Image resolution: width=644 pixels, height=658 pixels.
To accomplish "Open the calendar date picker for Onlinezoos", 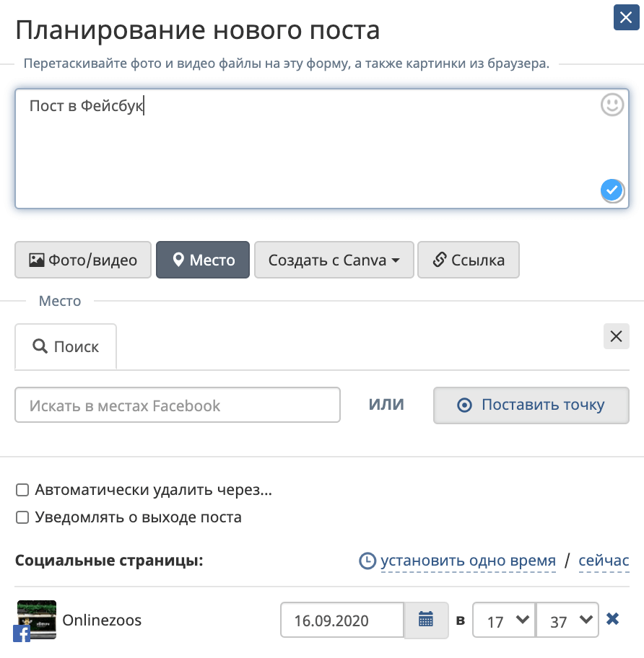I will coord(425,620).
